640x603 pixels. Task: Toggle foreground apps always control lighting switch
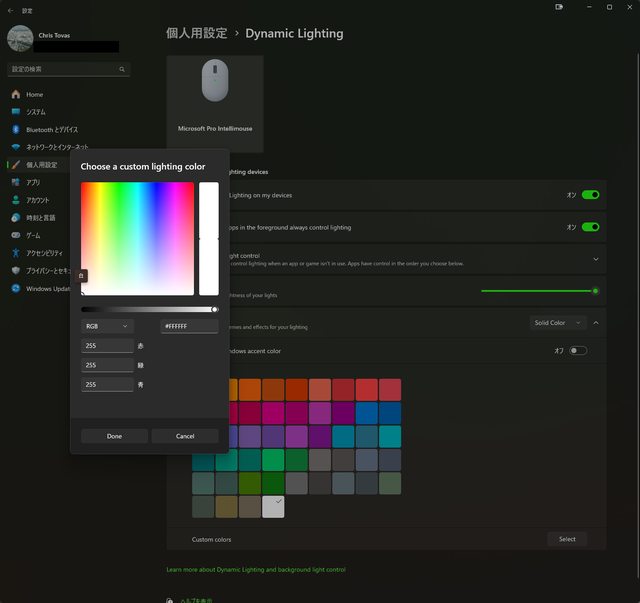590,227
